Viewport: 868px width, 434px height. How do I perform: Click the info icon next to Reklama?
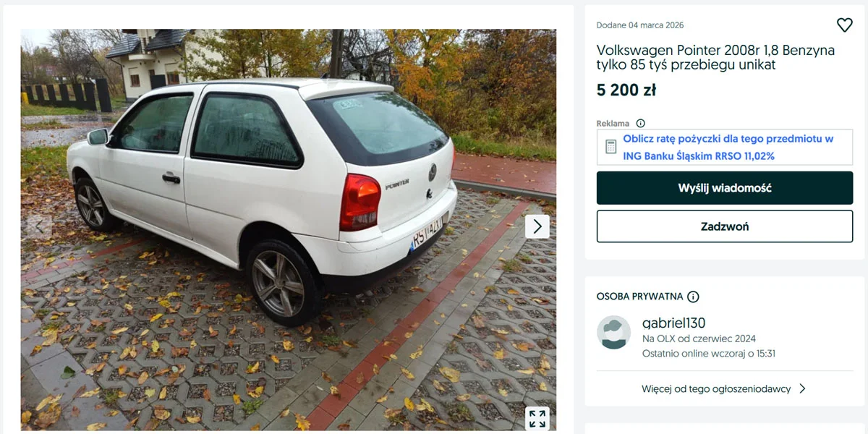point(640,124)
